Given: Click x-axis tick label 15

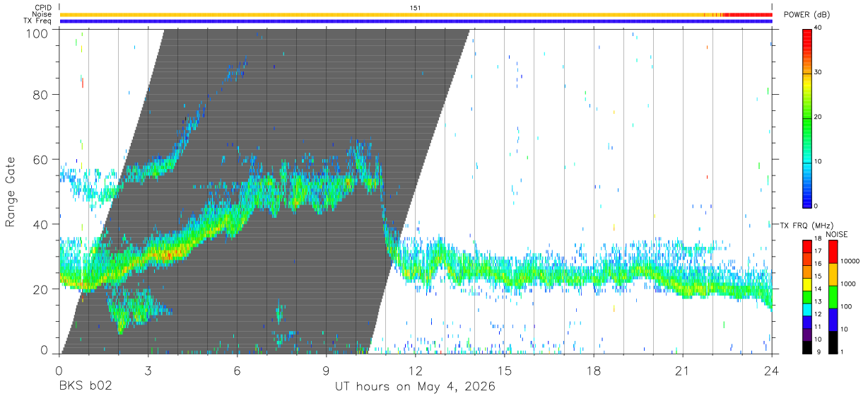Looking at the screenshot, I should (505, 371).
